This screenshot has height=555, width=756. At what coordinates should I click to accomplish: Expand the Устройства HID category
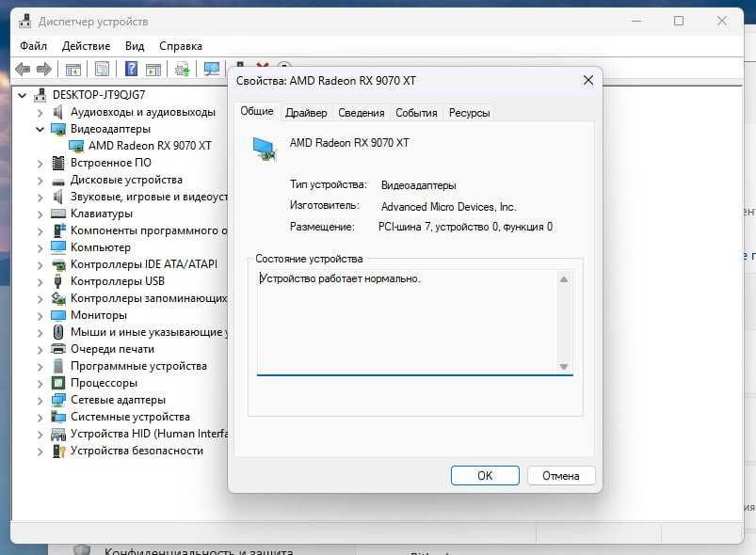tap(40, 435)
